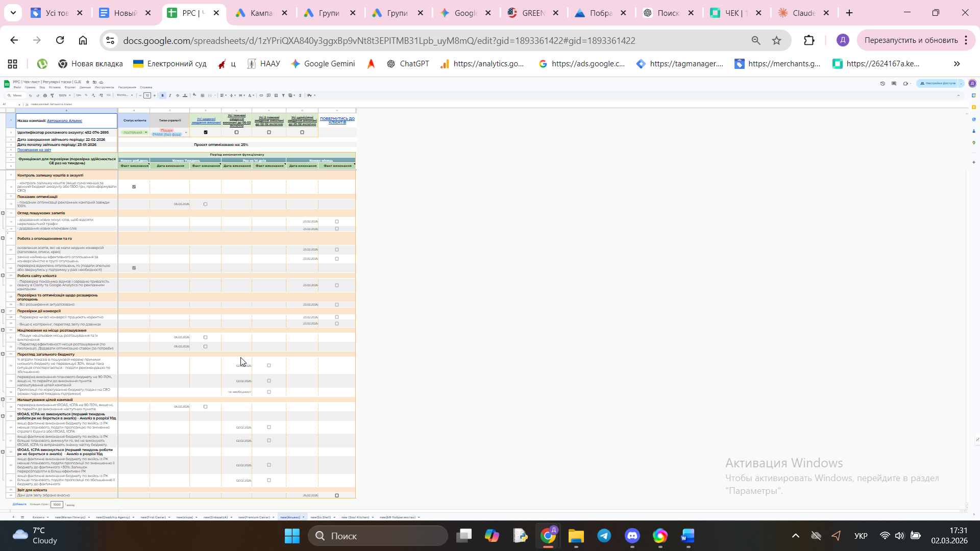
Task: Open the font family dropdown
Action: click(125, 95)
